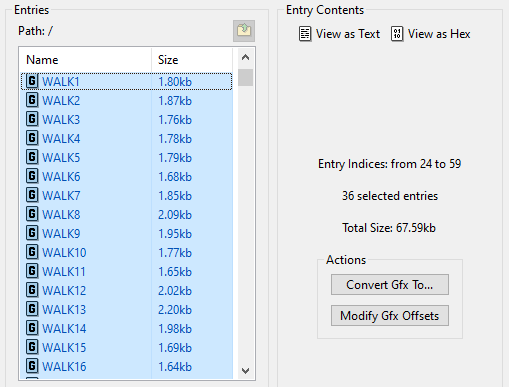The image size is (509, 387).
Task: Click the 1.98kb size cell
Action: (x=175, y=329)
